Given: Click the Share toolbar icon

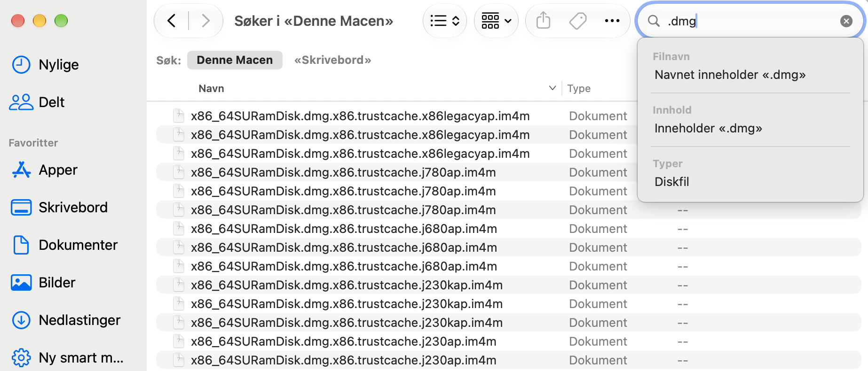Looking at the screenshot, I should click(x=543, y=21).
